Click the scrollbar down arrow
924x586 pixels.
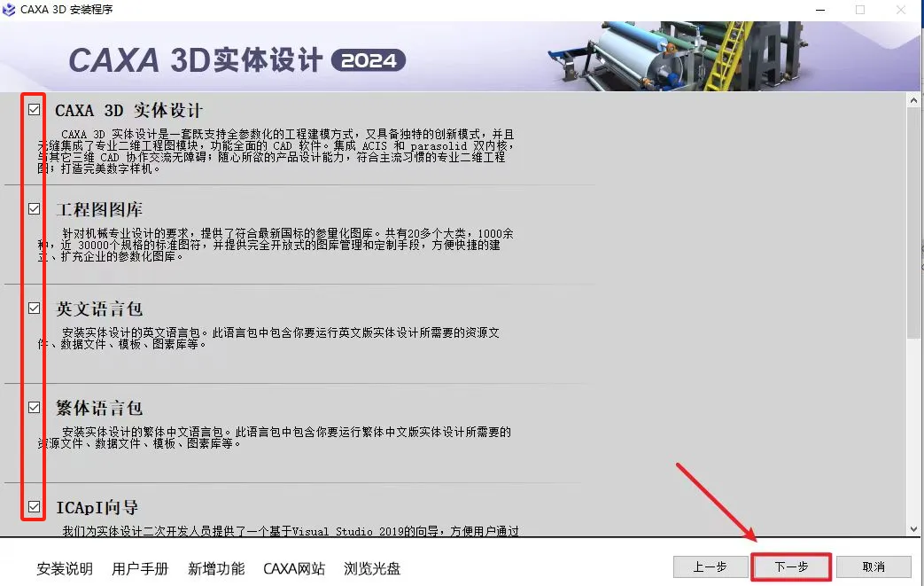[x=913, y=529]
